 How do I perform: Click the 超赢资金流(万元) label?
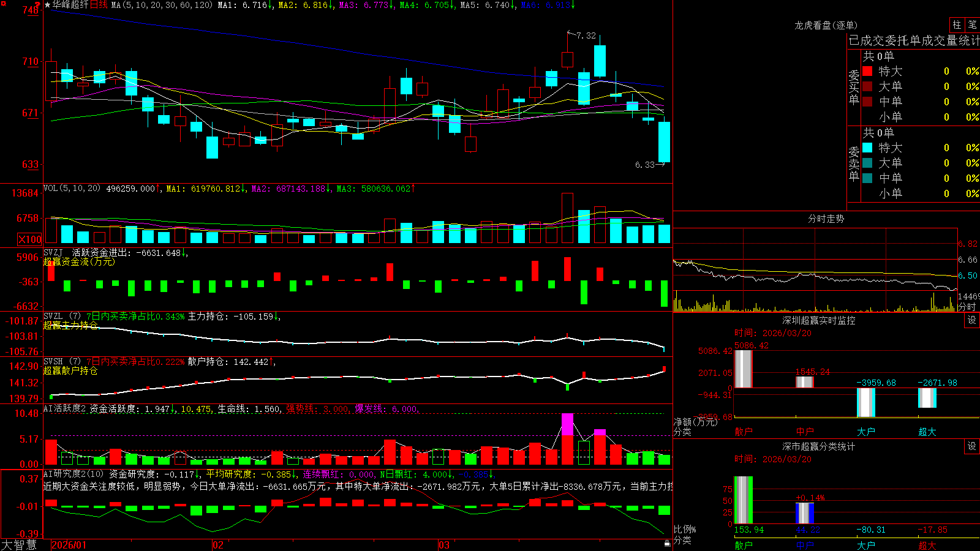[79, 261]
